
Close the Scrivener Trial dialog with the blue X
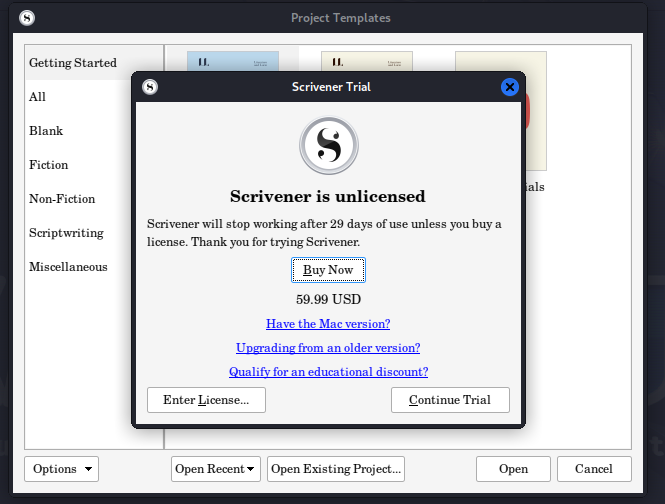click(x=510, y=87)
